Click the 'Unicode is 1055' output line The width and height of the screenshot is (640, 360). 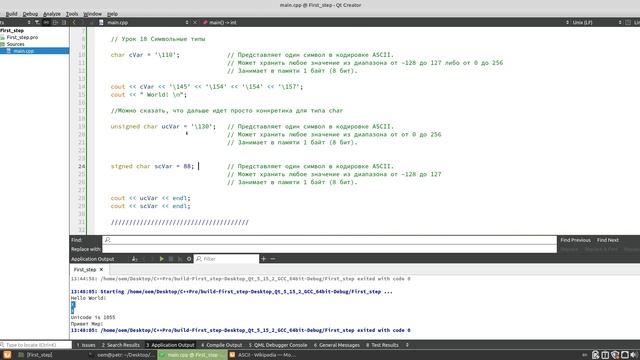[x=93, y=317]
